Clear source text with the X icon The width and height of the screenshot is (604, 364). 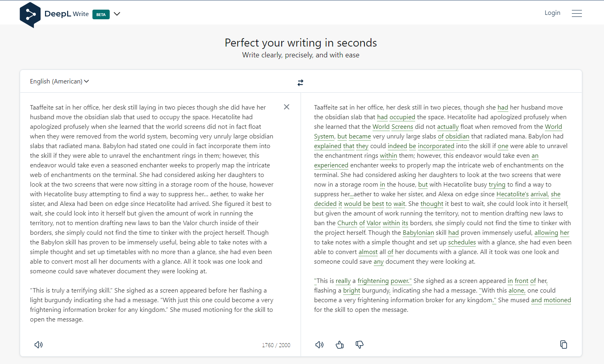click(x=287, y=107)
